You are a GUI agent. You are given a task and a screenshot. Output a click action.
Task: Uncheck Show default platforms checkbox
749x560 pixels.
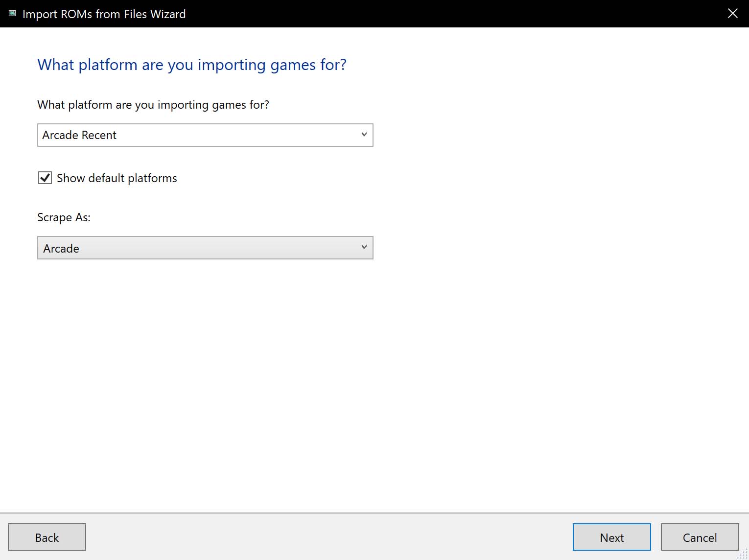tap(45, 178)
